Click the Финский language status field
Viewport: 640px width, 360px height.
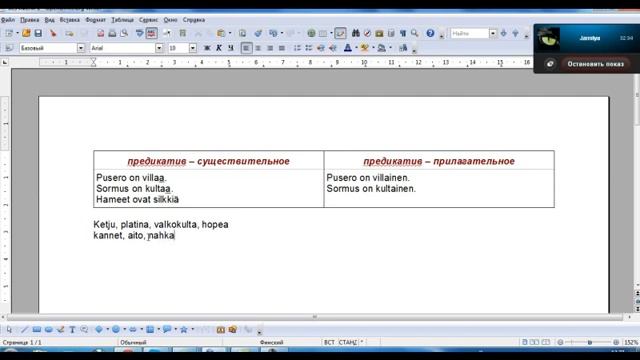pyautogui.click(x=271, y=342)
